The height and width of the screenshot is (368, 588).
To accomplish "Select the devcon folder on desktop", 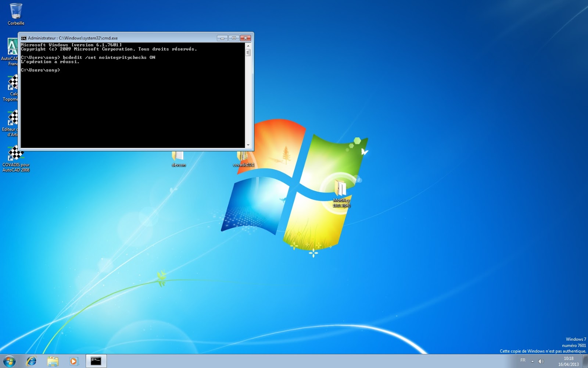I will [178, 159].
